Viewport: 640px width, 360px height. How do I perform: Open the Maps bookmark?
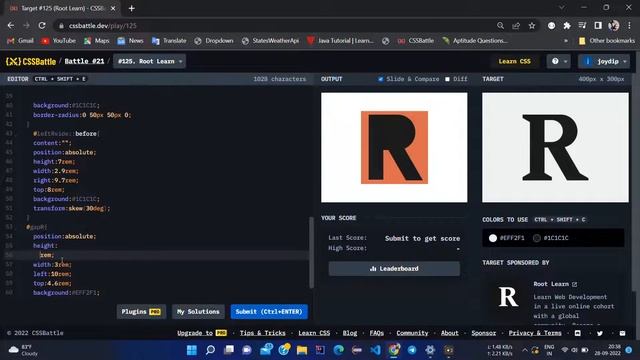click(x=97, y=41)
